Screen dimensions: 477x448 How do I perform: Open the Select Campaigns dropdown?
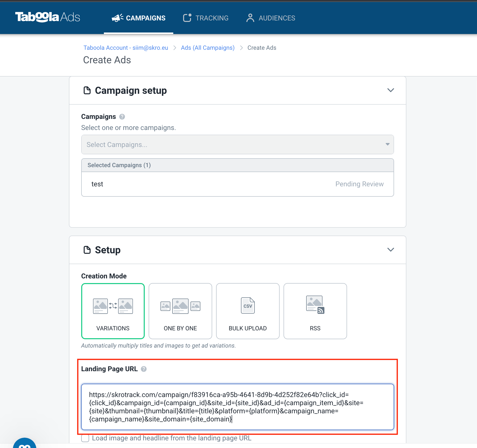(238, 144)
